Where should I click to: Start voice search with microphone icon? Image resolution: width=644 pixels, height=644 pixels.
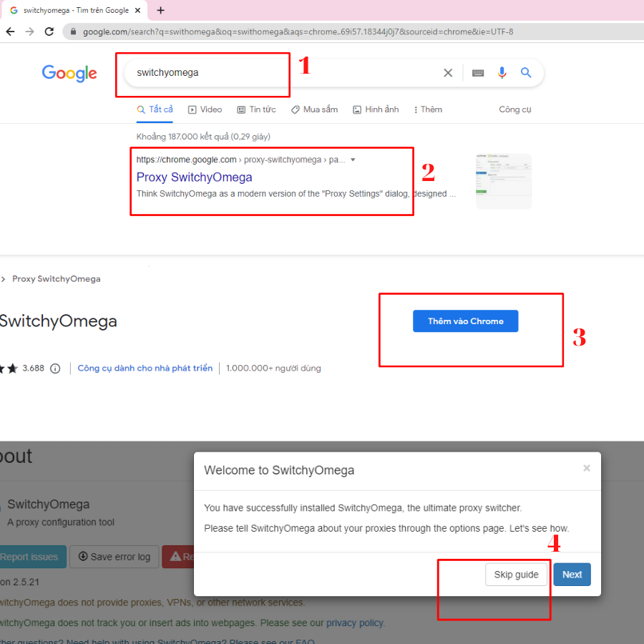pyautogui.click(x=502, y=73)
